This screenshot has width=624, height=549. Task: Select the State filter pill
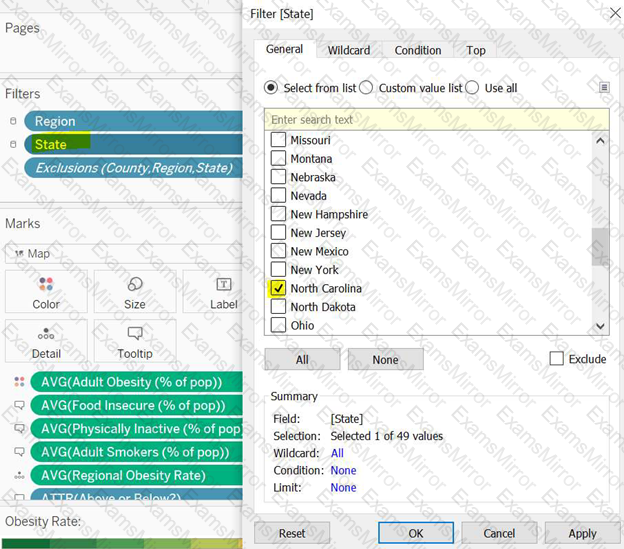pyautogui.click(x=134, y=144)
